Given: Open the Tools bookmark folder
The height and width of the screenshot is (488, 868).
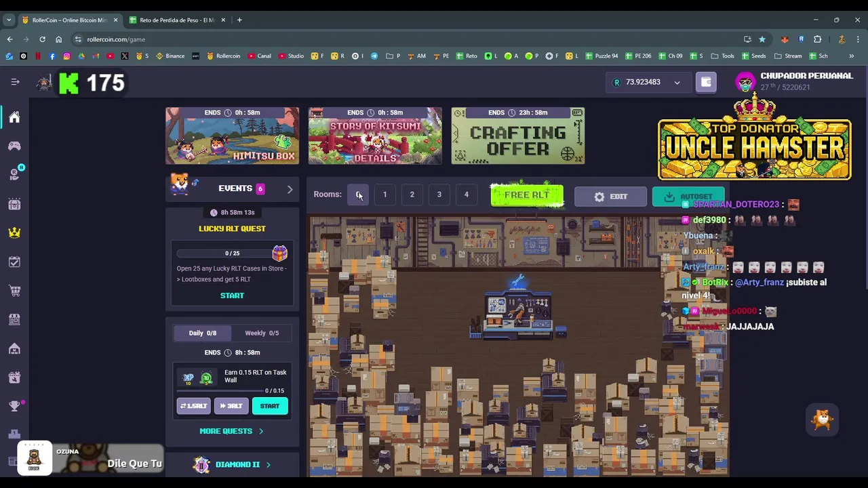Looking at the screenshot, I should pyautogui.click(x=723, y=56).
